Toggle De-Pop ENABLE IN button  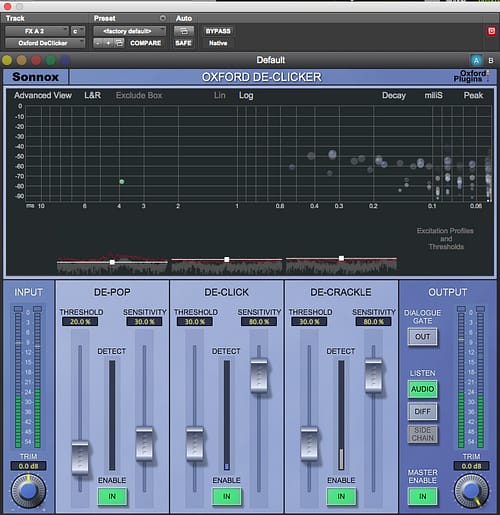coord(112,496)
